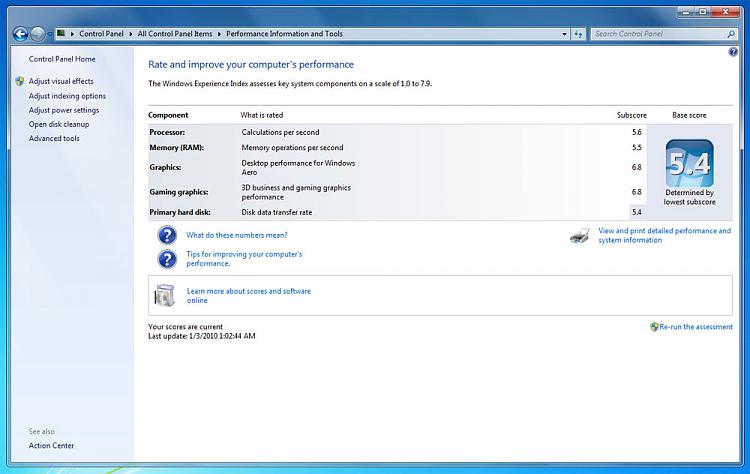Click the Last update timestamp text

201,336
